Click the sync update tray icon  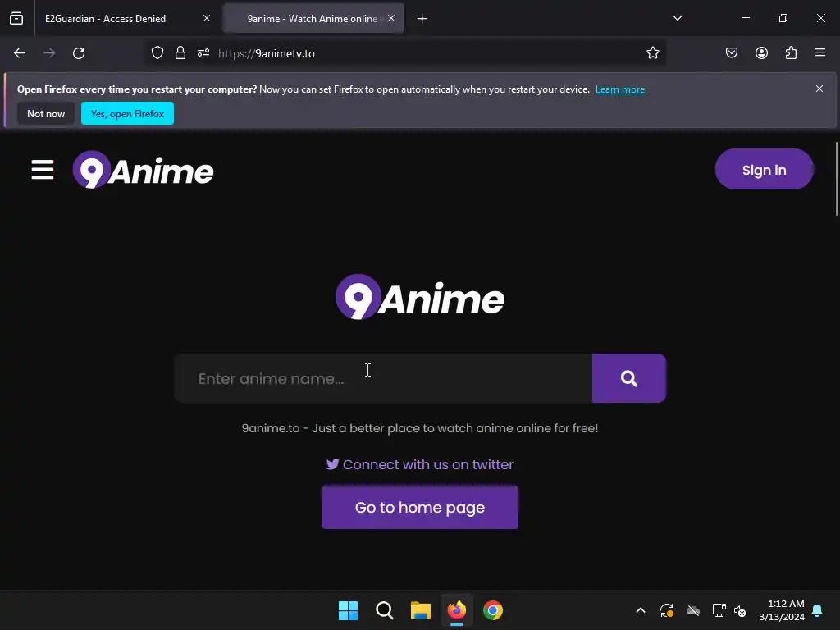(666, 610)
